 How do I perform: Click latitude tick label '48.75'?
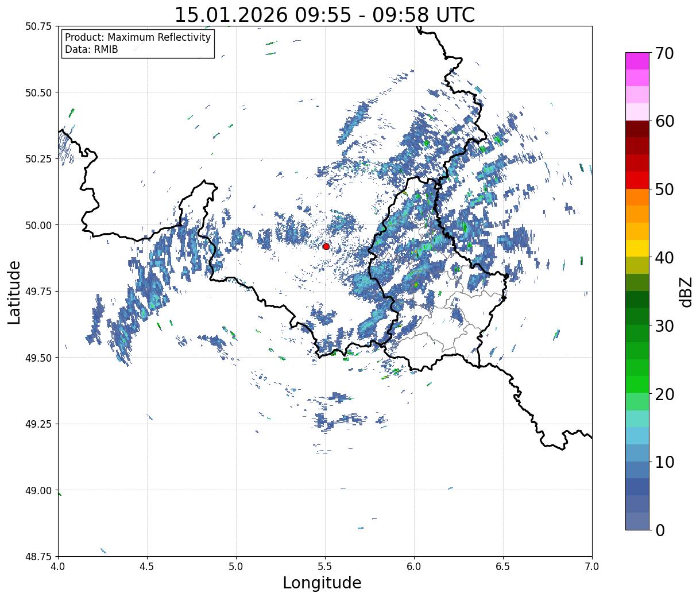point(38,557)
